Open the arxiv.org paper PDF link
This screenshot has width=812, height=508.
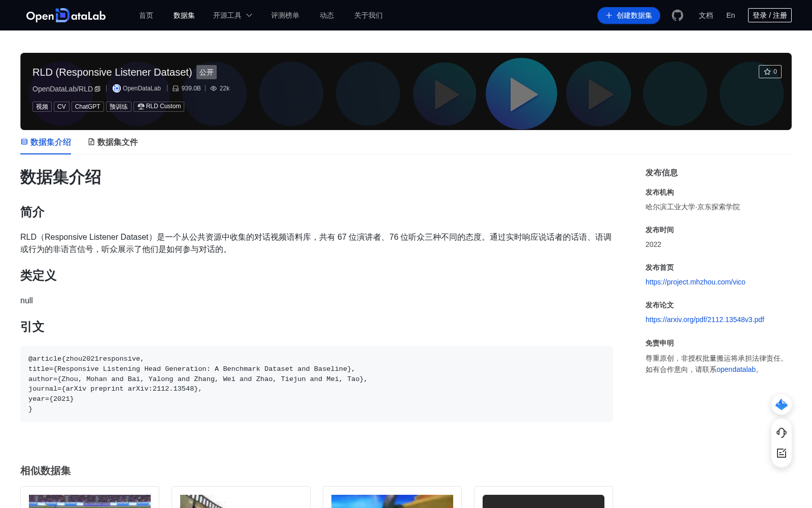[x=705, y=320]
